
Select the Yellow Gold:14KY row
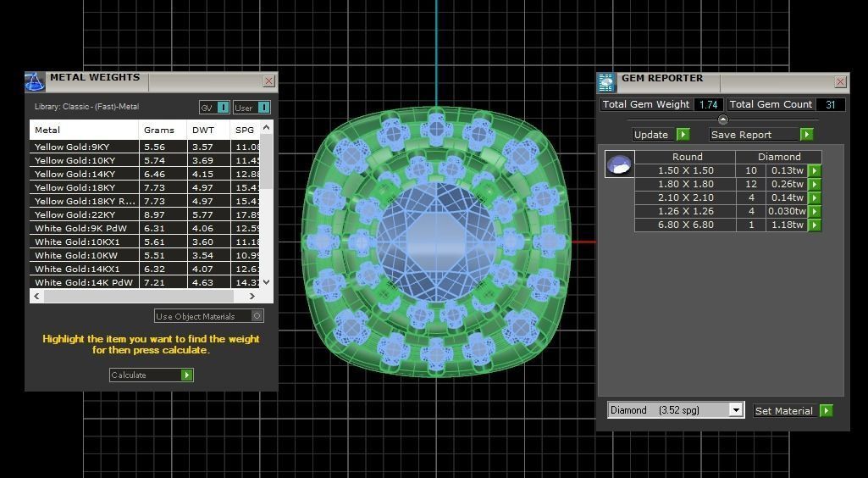(x=145, y=174)
